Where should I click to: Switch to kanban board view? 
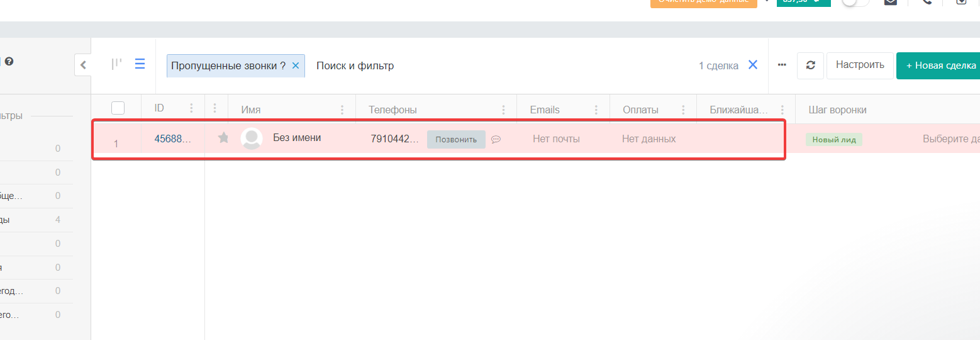click(x=116, y=64)
